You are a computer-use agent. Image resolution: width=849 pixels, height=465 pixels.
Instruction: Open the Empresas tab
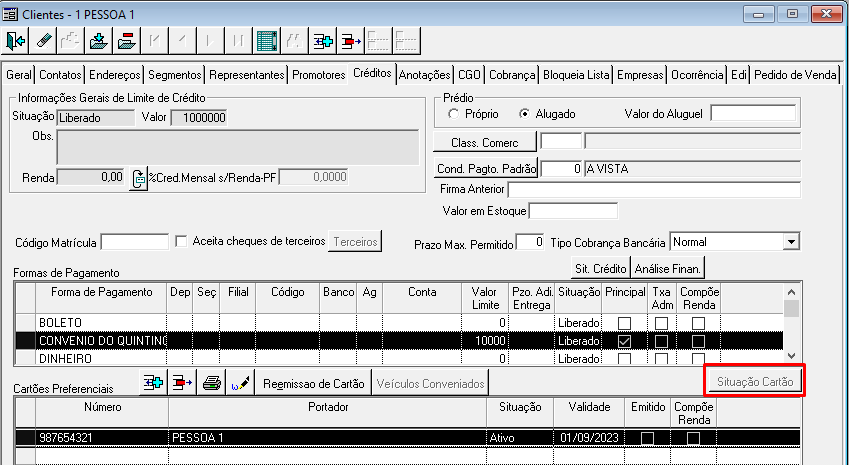click(x=640, y=75)
